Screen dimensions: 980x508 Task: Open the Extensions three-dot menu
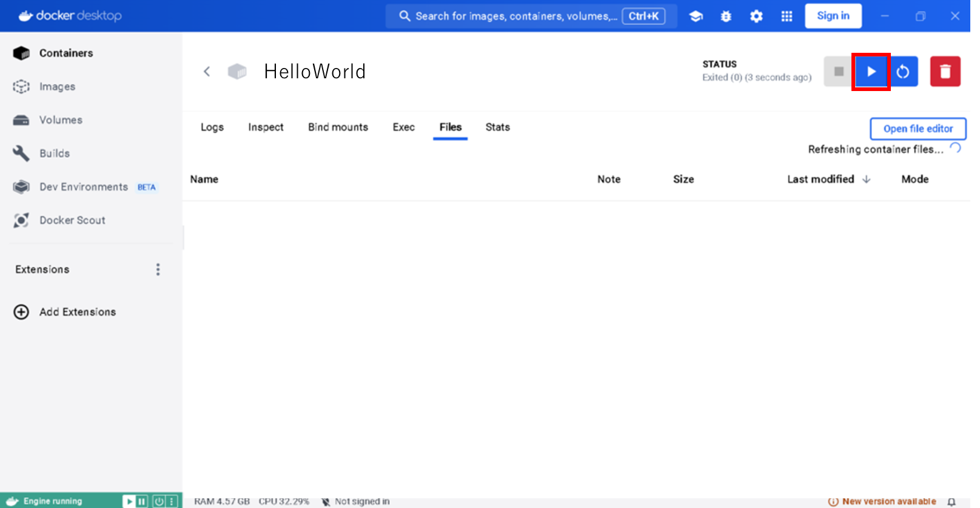coord(158,269)
